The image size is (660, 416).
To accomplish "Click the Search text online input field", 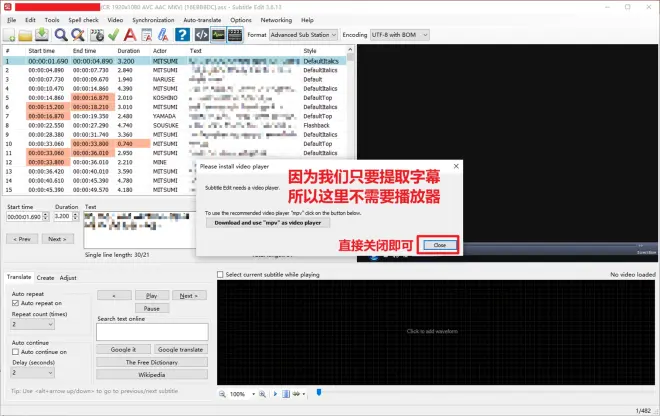I will click(x=152, y=332).
